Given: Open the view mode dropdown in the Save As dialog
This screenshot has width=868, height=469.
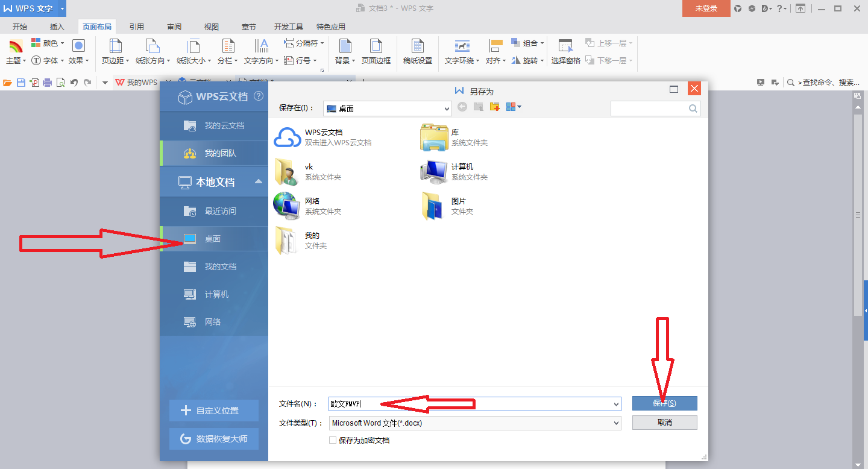Looking at the screenshot, I should click(514, 107).
